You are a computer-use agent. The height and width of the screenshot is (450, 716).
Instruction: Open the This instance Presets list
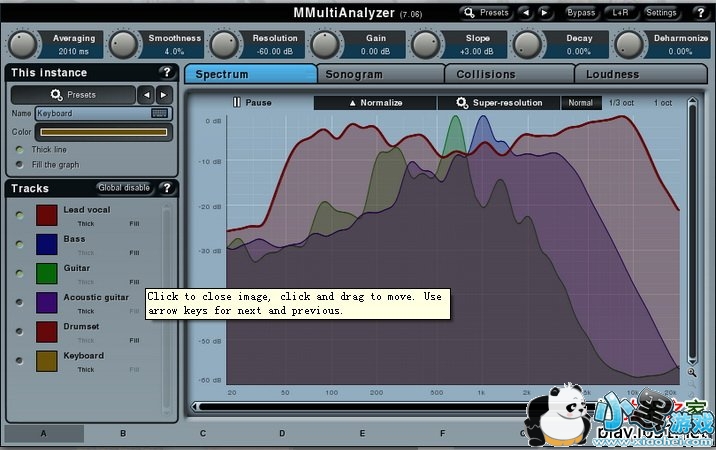click(73, 95)
